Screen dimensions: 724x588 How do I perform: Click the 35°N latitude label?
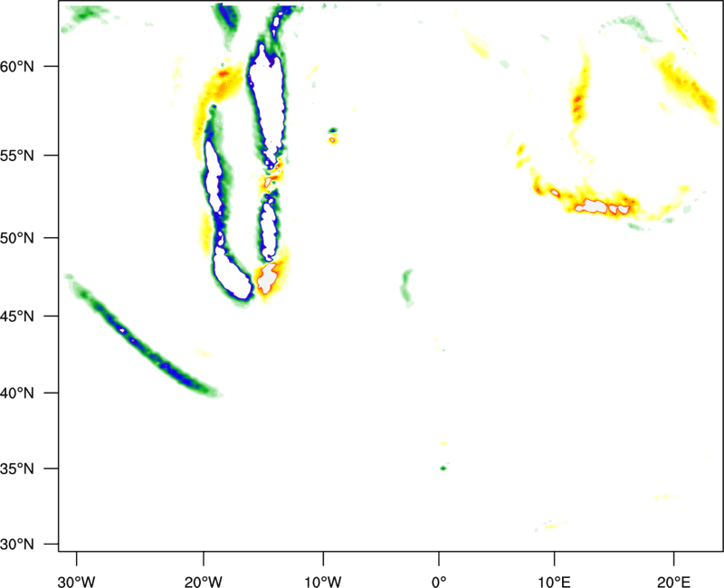point(17,469)
